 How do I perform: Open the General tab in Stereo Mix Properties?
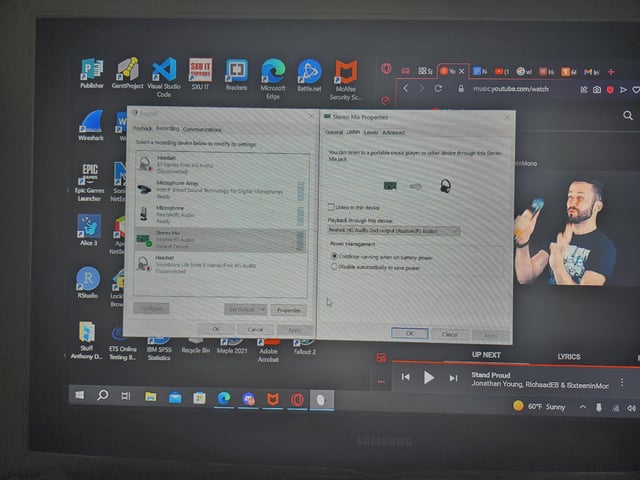[333, 132]
